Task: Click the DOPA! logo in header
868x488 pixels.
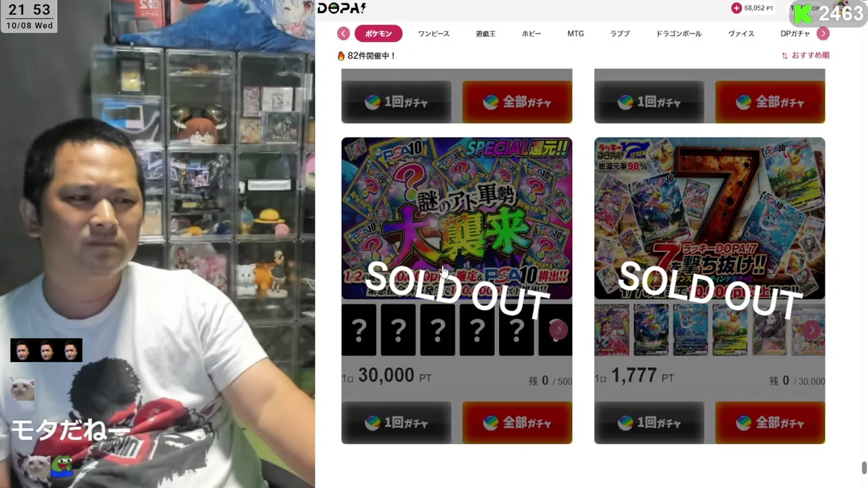Action: pos(342,8)
